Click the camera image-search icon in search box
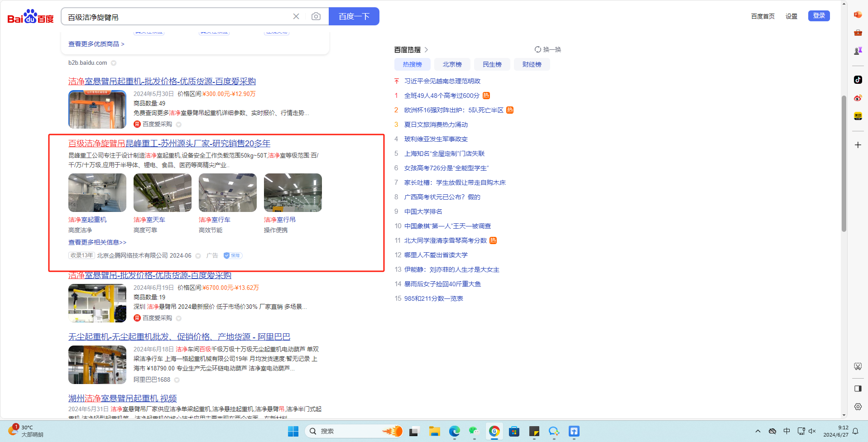Image resolution: width=868 pixels, height=442 pixels. [x=316, y=17]
